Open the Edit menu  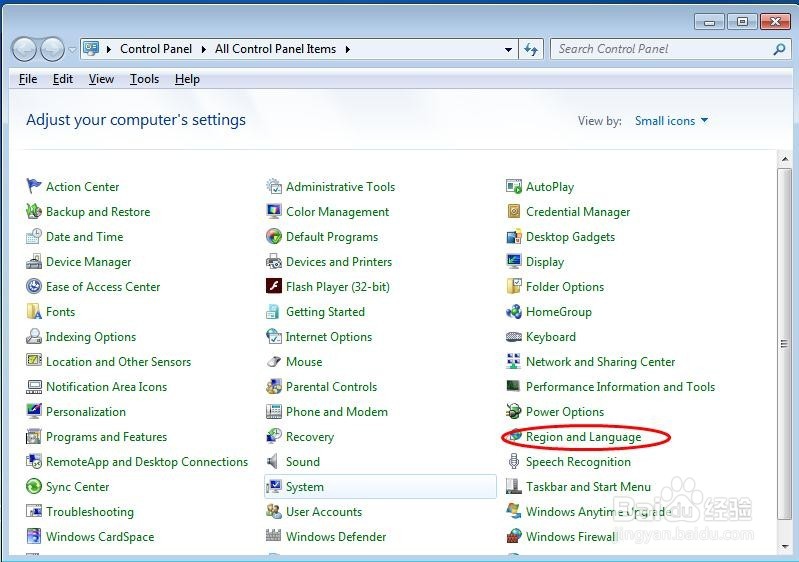tap(63, 79)
